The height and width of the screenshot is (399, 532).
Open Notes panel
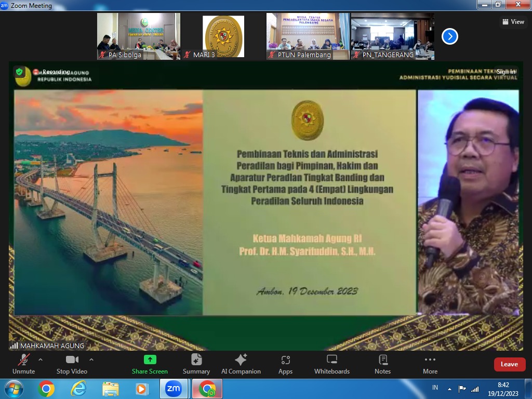[x=383, y=364]
